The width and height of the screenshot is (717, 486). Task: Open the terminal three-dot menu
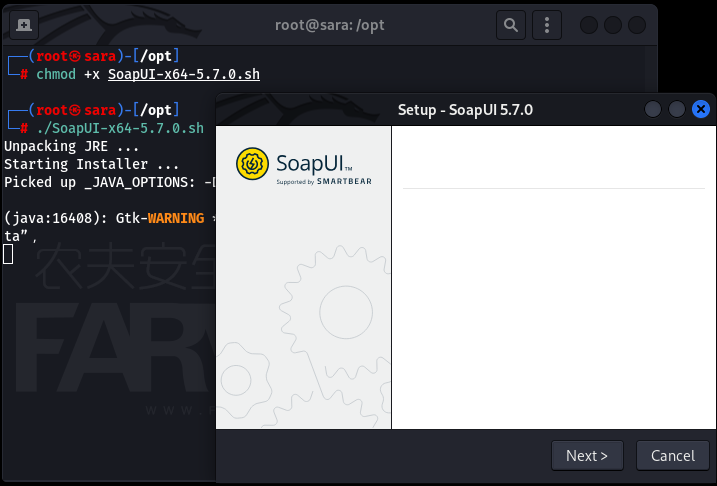click(547, 25)
